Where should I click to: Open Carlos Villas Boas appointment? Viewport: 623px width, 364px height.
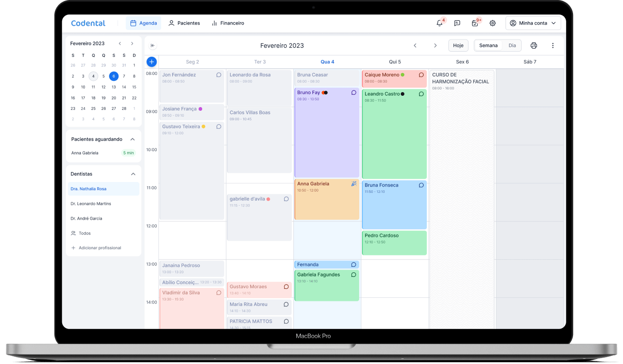tap(259, 140)
